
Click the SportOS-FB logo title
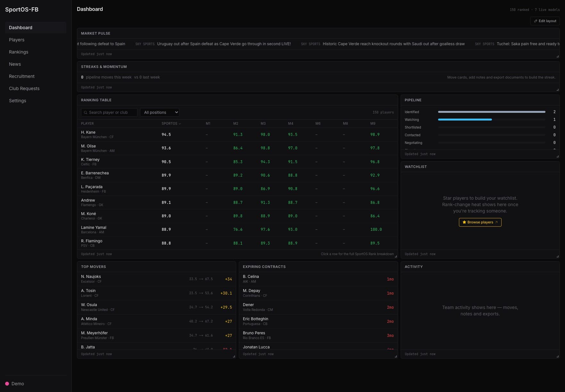[22, 10]
